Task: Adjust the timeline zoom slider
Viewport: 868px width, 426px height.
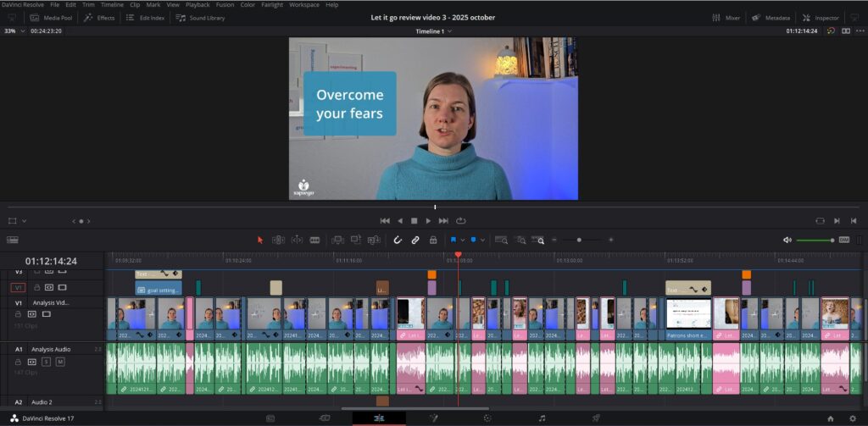Action: [580, 240]
